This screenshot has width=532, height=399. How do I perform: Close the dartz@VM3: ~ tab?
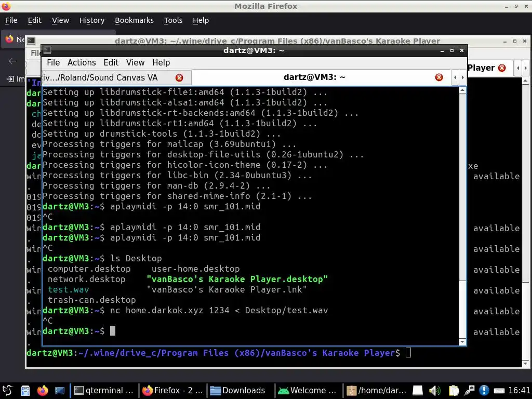click(438, 77)
